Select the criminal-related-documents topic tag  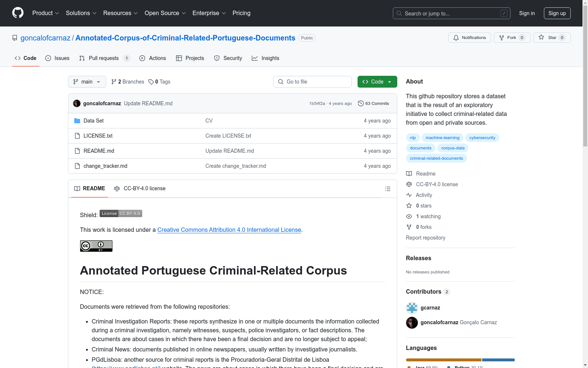pos(437,158)
